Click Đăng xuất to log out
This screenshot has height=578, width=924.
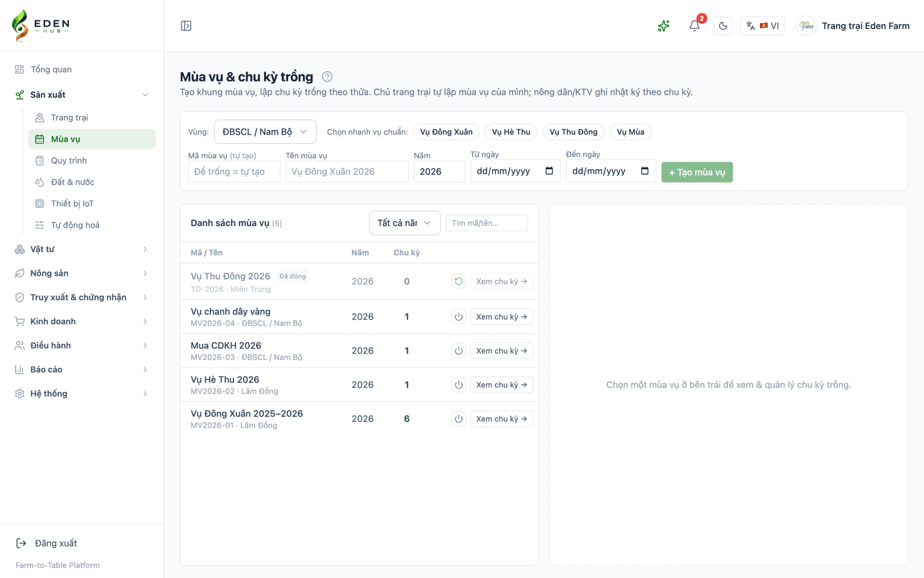point(46,543)
